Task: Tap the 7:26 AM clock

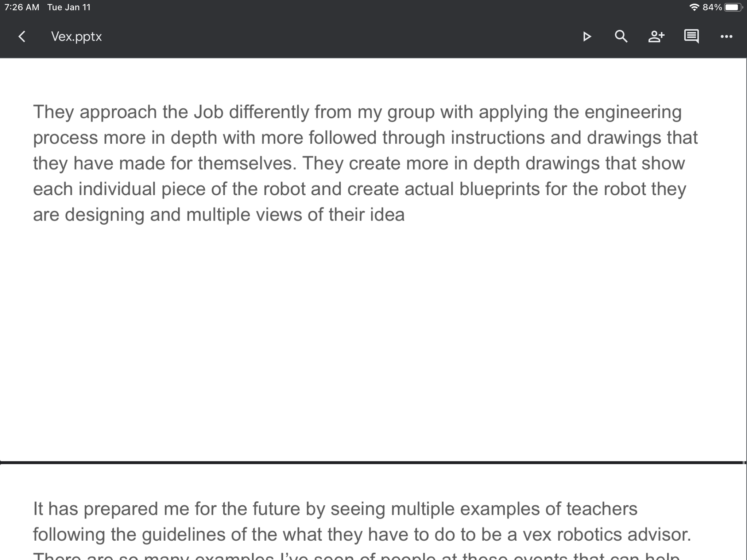Action: click(x=22, y=7)
